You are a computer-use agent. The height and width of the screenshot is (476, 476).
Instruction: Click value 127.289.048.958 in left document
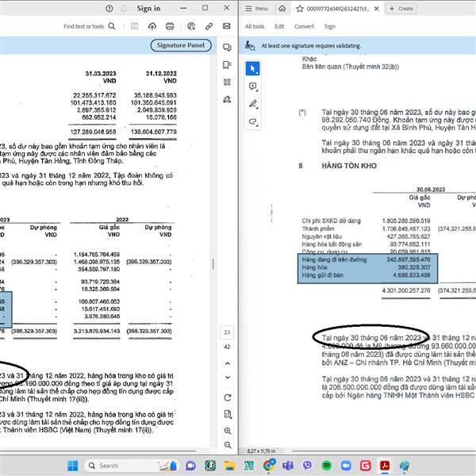click(93, 132)
